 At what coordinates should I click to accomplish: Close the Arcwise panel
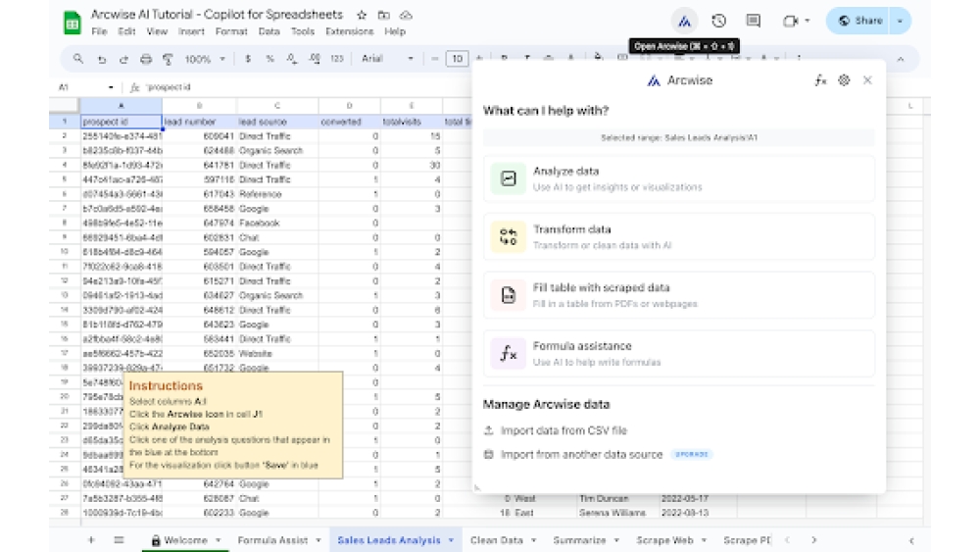click(x=867, y=80)
